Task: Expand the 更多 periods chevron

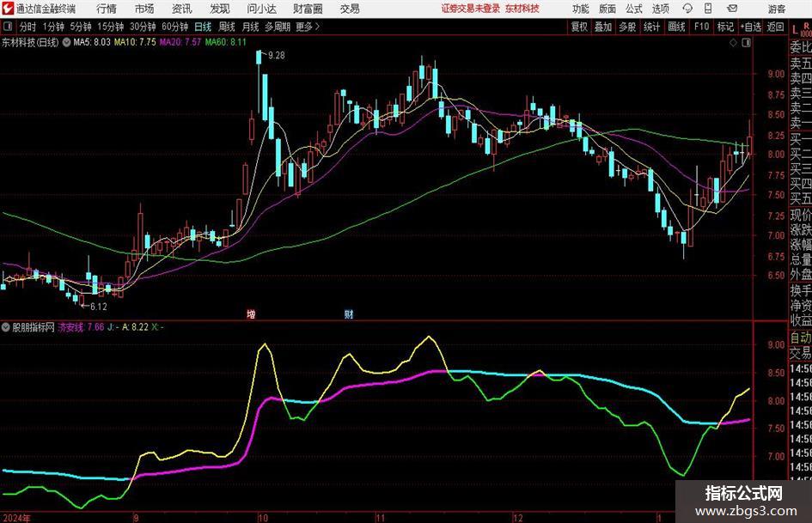Action: coord(318,27)
